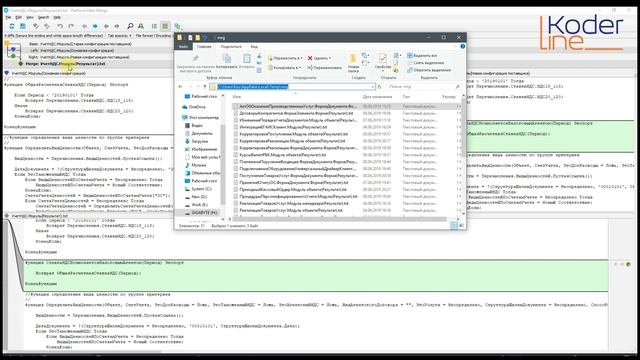The image size is (640, 360).
Task: Switch Explorer to details view icon
Action: (454, 226)
